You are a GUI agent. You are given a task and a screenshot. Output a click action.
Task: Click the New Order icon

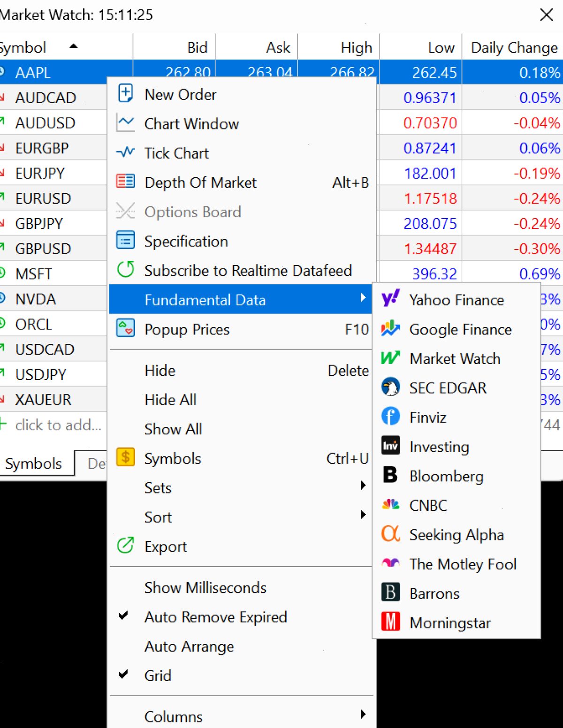point(125,93)
